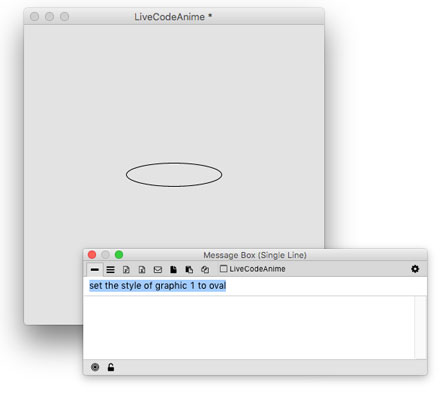Click the empty results area below command

(249, 327)
